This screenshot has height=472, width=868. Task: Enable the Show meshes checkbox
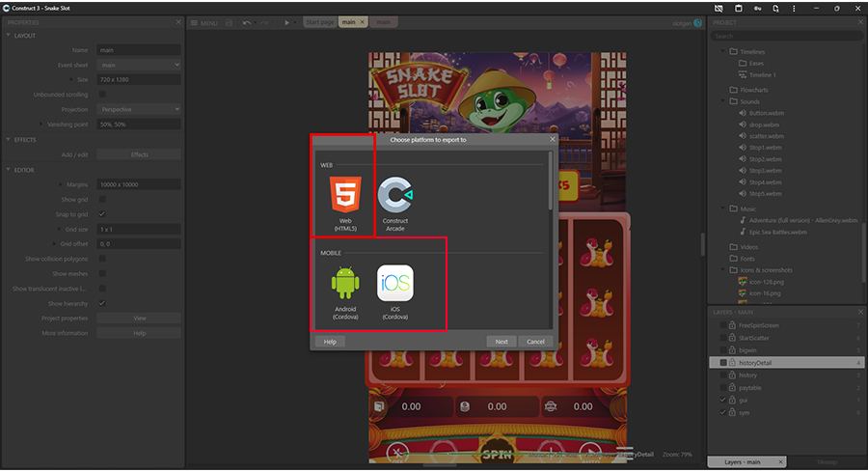[x=102, y=273]
